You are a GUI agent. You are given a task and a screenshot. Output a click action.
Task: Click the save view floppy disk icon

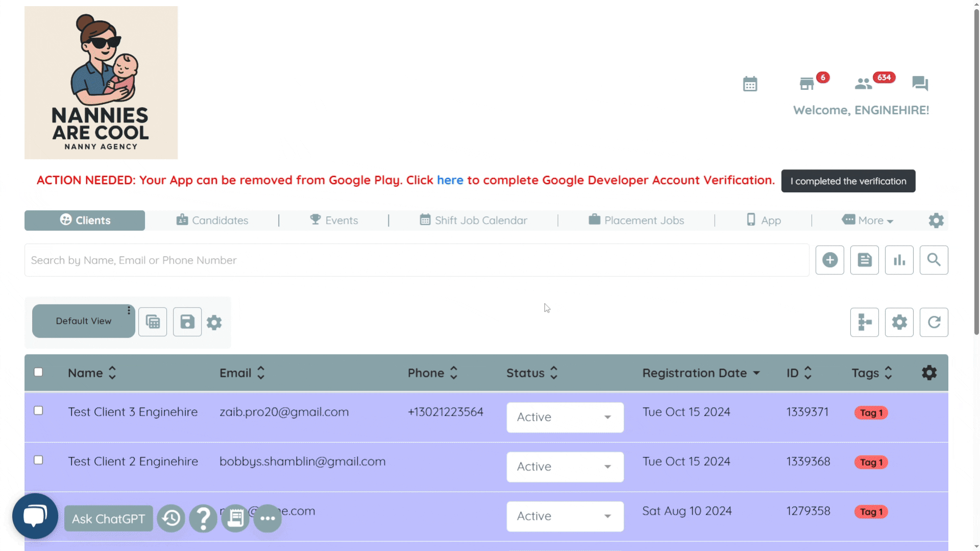187,322
